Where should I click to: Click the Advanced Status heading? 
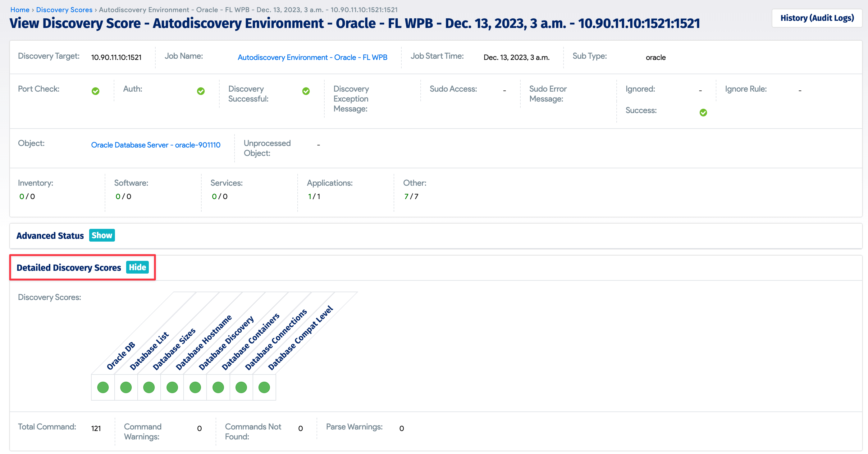(50, 235)
